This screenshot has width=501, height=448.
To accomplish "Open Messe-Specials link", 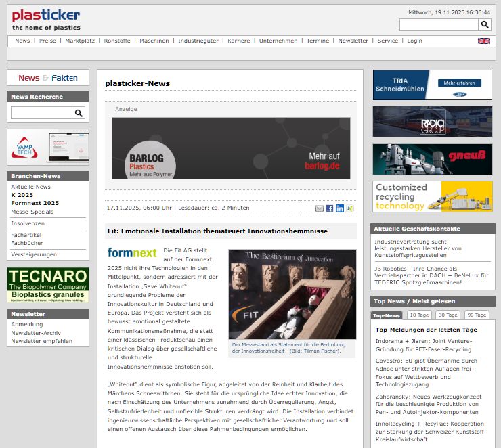I will [x=32, y=212].
